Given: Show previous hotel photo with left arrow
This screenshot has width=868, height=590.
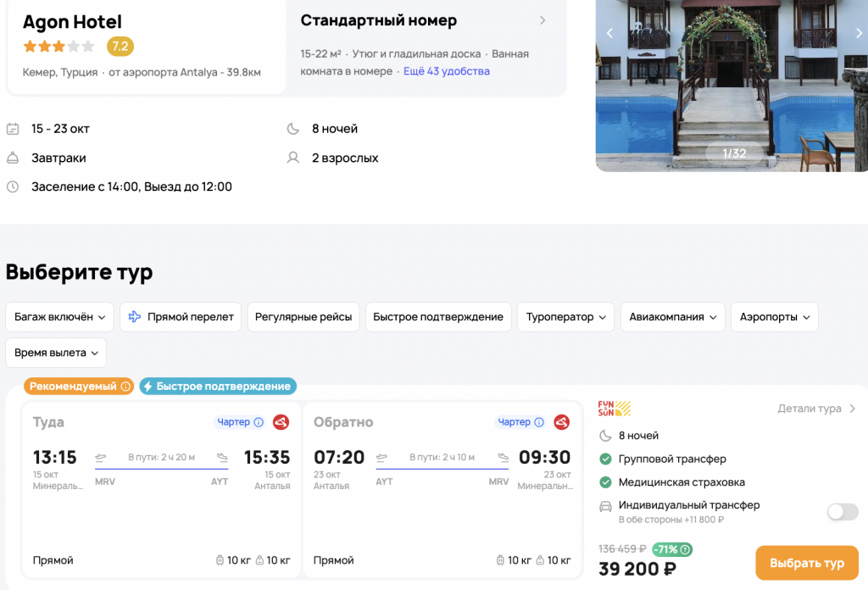Looking at the screenshot, I should click(609, 34).
